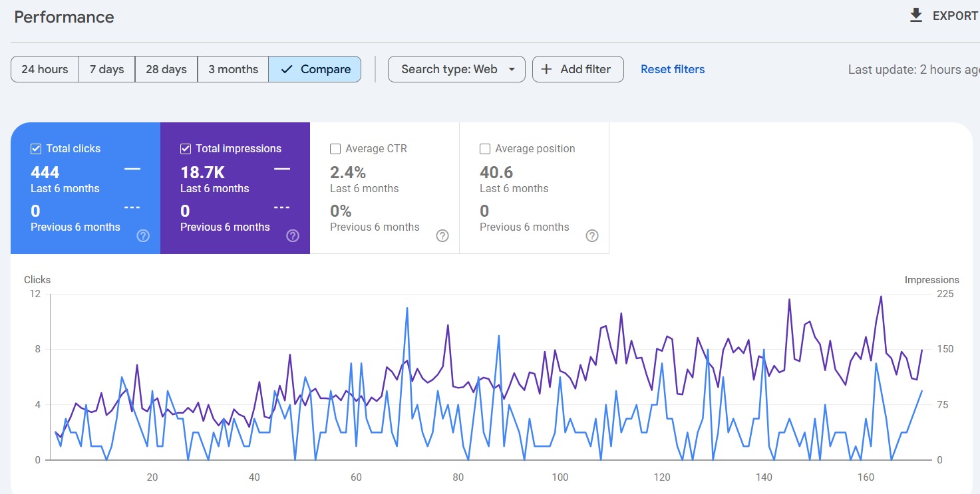Image resolution: width=980 pixels, height=494 pixels.
Task: Enable the Average CTR checkbox
Action: click(x=335, y=149)
